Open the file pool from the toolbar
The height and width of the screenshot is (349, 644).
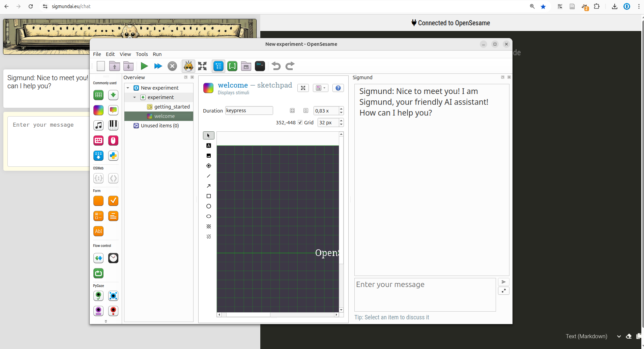point(246,66)
